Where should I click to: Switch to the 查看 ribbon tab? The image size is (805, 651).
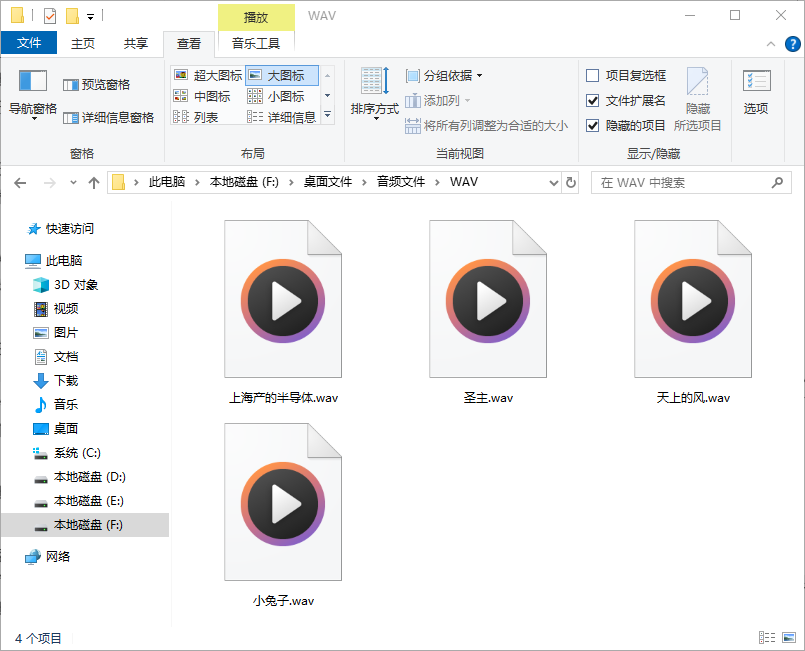pos(189,44)
